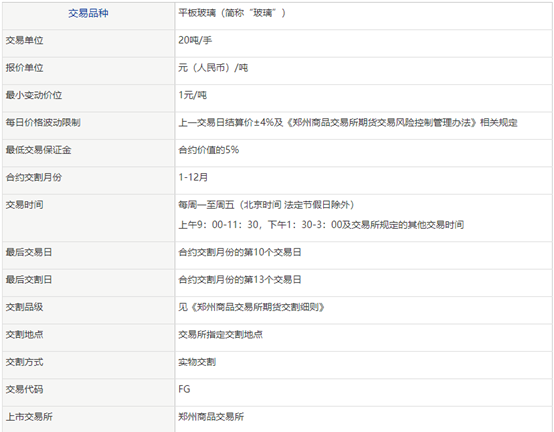The width and height of the screenshot is (554, 432).
Task: Click the 报价单位 row label
Action: pos(24,67)
